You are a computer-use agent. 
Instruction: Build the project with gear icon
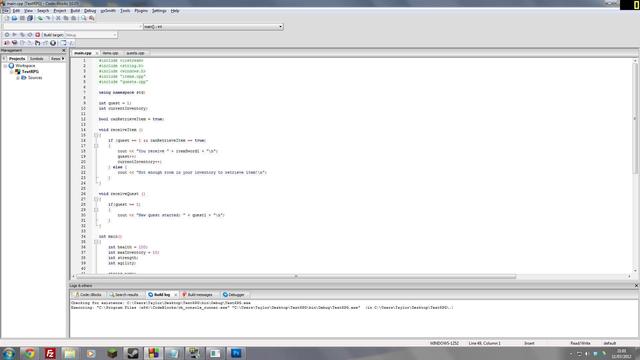pyautogui.click(x=7, y=35)
